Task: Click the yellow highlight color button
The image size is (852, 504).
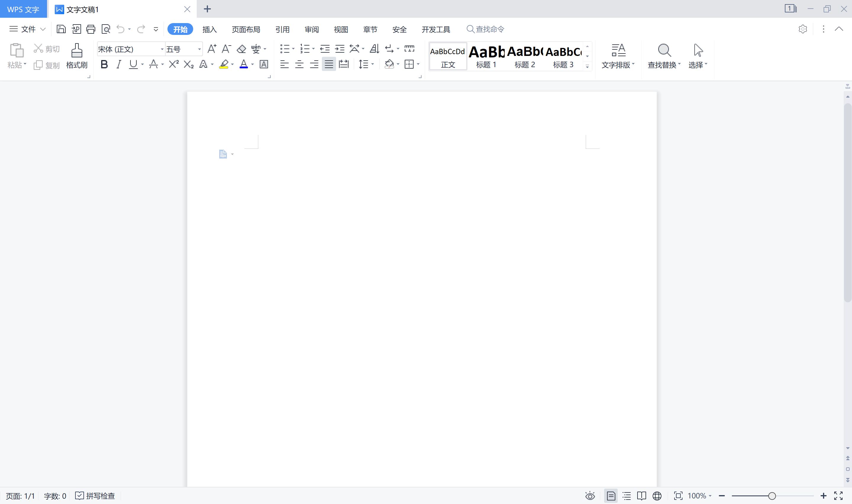Action: (x=224, y=64)
